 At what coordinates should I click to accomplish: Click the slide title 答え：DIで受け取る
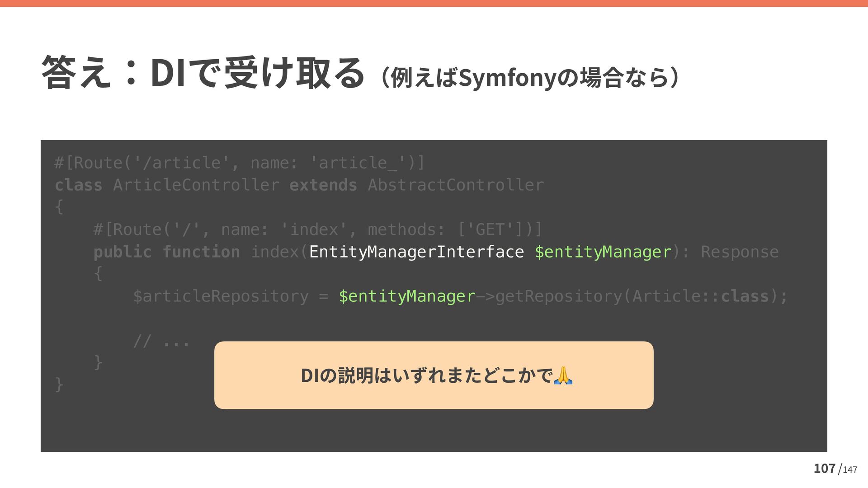pos(203,73)
